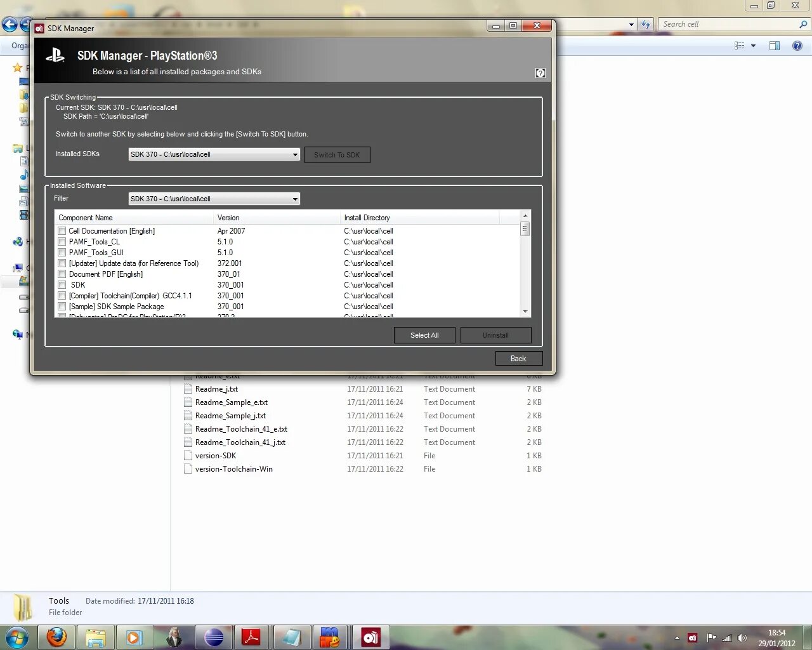Check the [Sample] SDK Sample Package component
The image size is (812, 650).
tap(62, 307)
